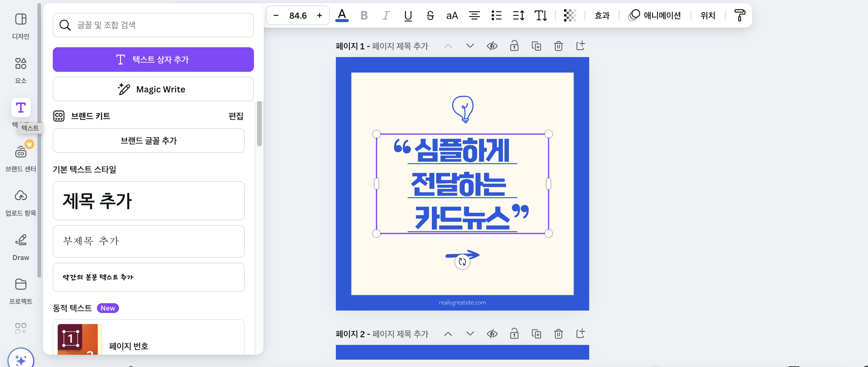The height and width of the screenshot is (367, 868).
Task: Lock page 1 padlock
Action: click(x=514, y=46)
